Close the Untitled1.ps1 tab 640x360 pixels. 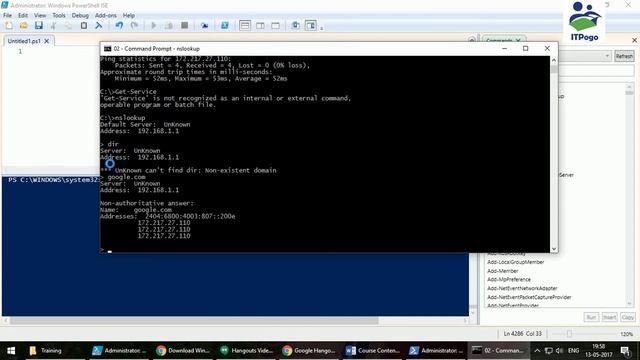[47, 41]
